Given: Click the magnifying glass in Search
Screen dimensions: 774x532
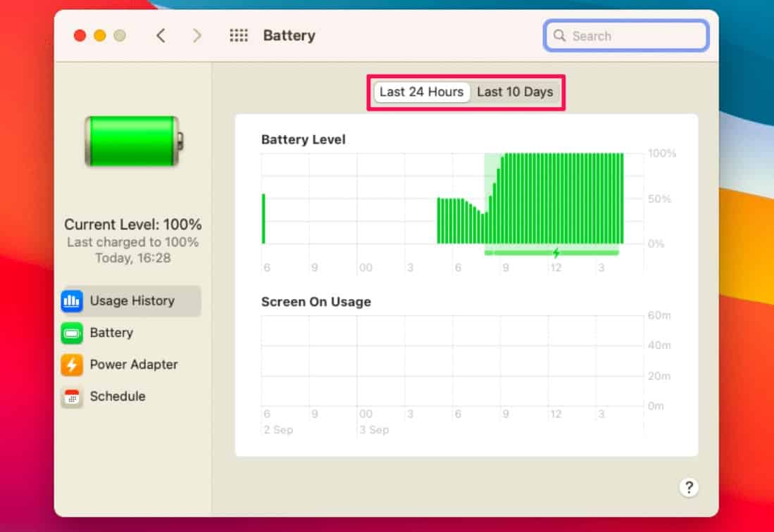Looking at the screenshot, I should [x=560, y=36].
